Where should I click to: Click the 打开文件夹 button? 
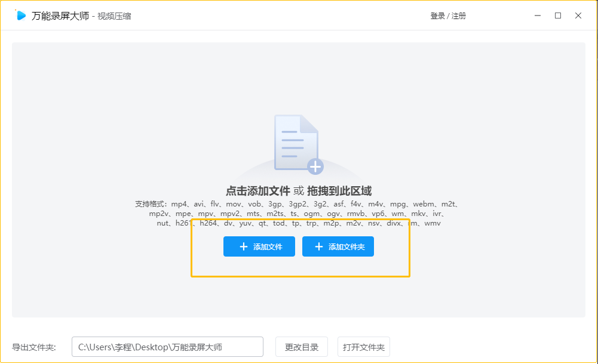364,347
